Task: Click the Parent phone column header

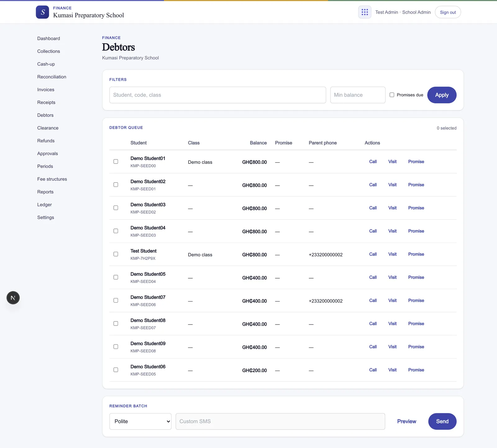Action: [x=323, y=143]
